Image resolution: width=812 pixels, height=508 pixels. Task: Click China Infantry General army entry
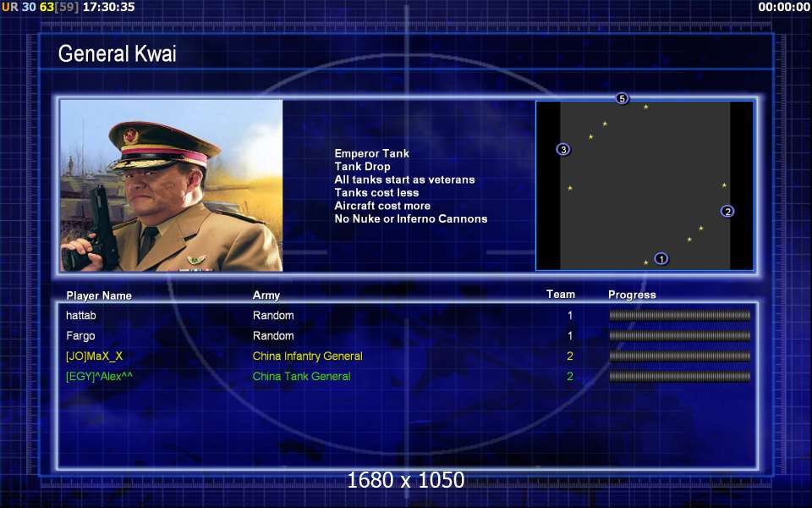click(x=308, y=356)
